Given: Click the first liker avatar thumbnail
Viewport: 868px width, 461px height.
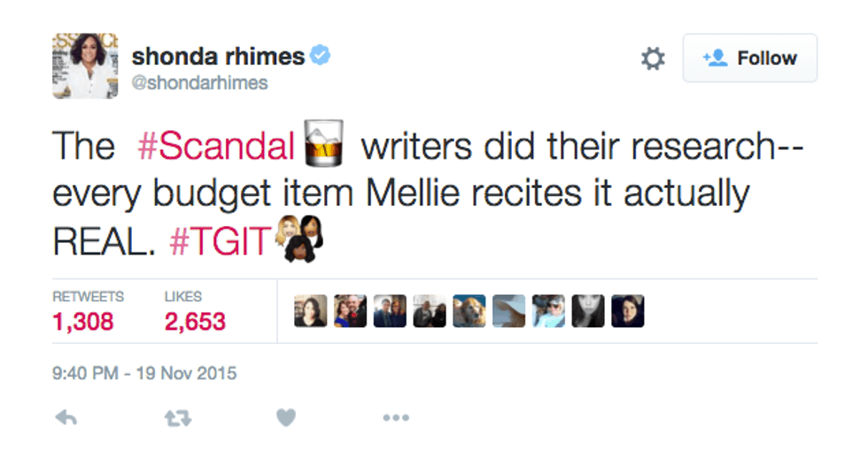Looking at the screenshot, I should pos(310,311).
